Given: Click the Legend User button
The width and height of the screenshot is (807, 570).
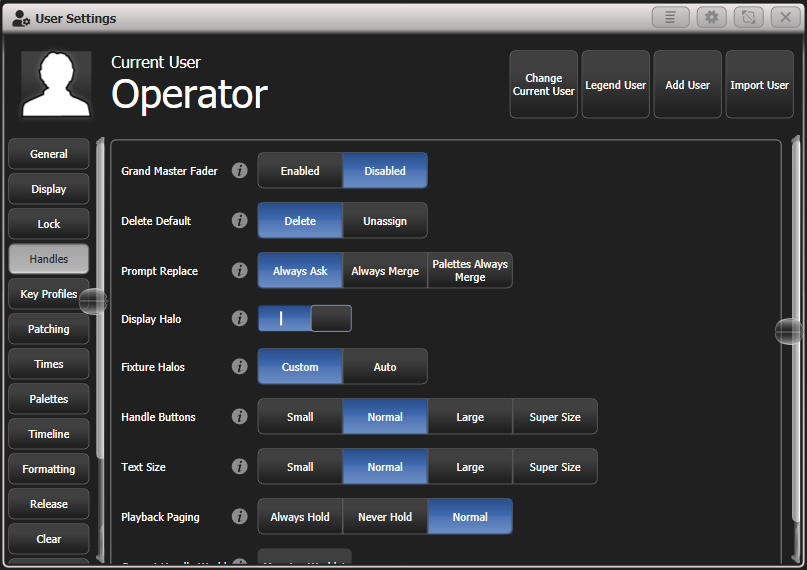Looking at the screenshot, I should (x=616, y=84).
